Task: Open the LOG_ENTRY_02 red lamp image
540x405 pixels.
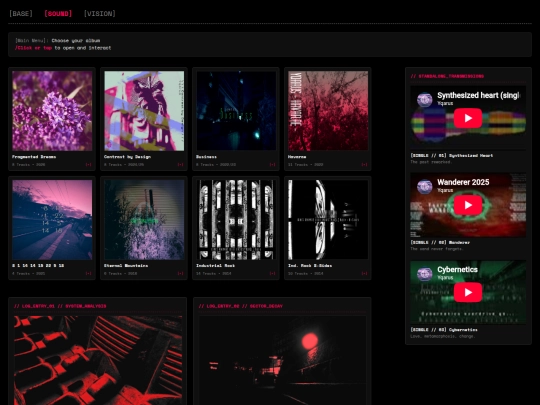Action: pos(282,360)
